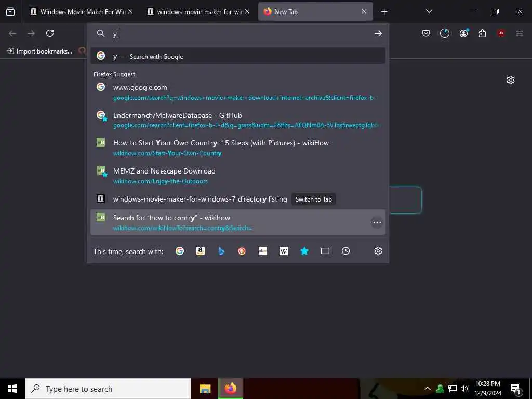532x399 pixels.
Task: Click the green user tray icon
Action: coord(440,389)
